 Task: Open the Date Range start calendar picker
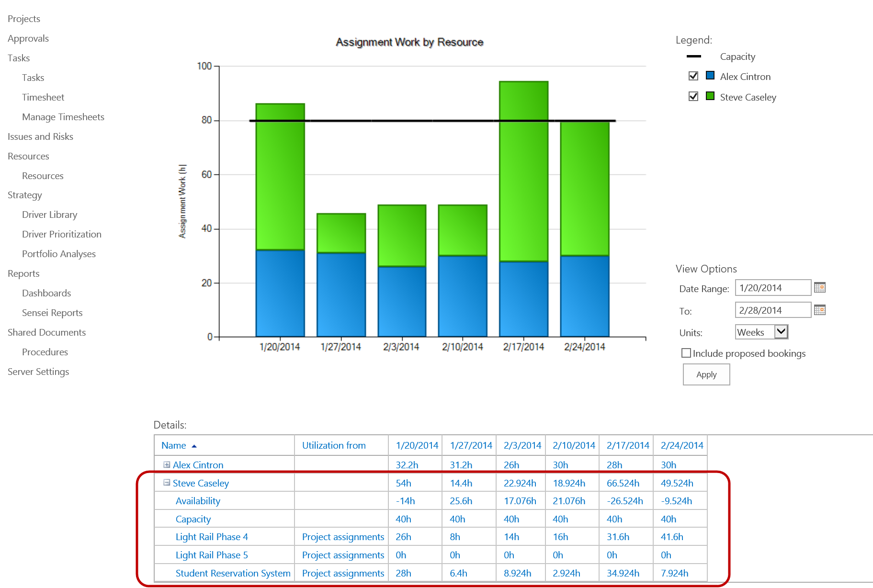click(x=819, y=287)
